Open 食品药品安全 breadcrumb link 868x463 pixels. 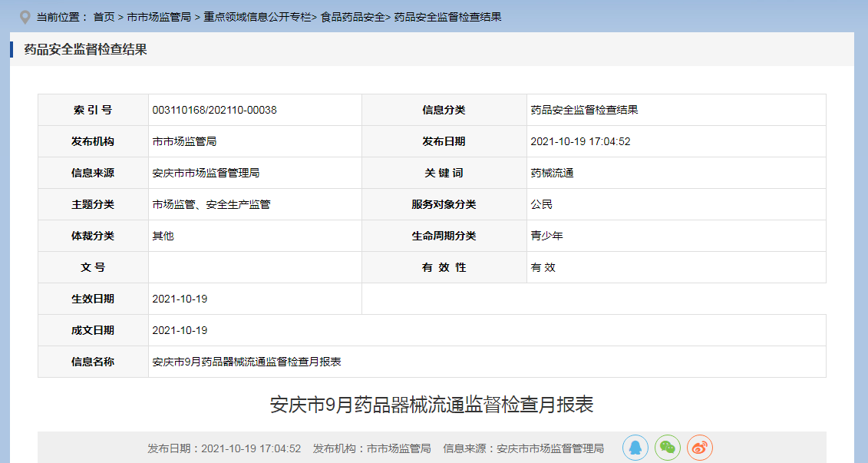tap(352, 17)
